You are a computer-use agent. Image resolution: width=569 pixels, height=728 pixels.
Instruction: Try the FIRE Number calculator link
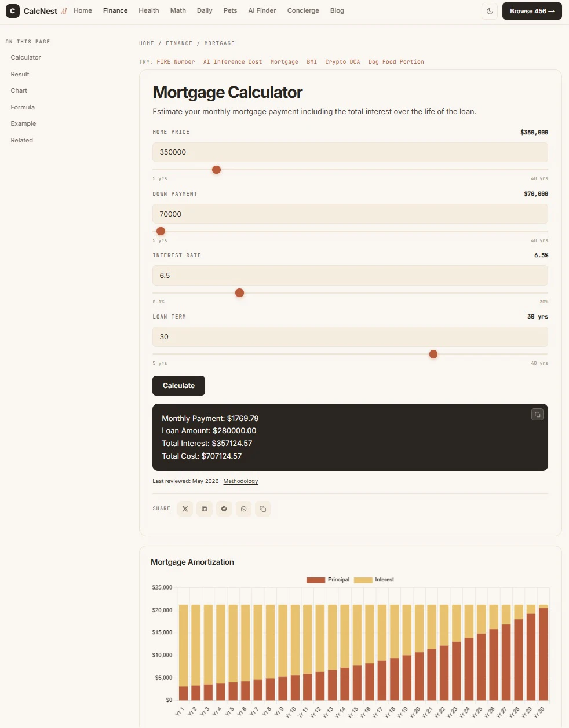tap(176, 61)
